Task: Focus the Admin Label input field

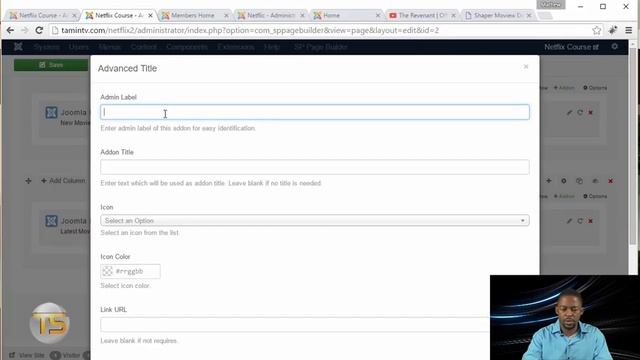Action: [315, 112]
